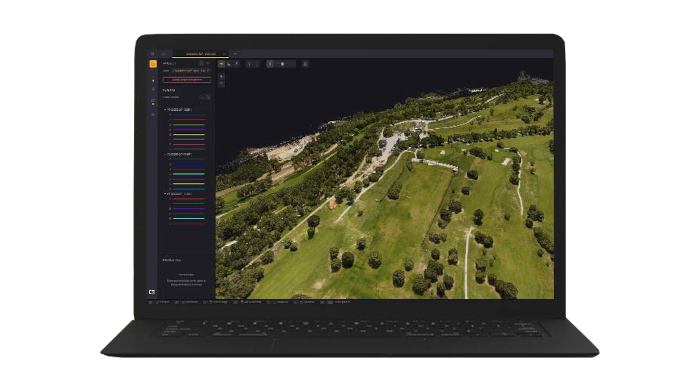
Task: Click the orange highlighted sidebar icon
Action: click(153, 64)
